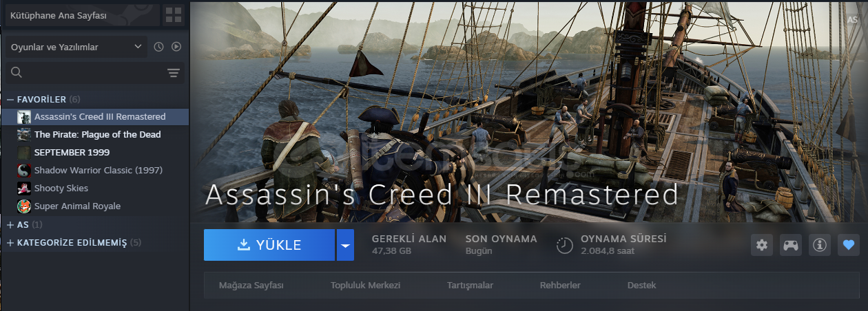
Task: Collapse the FAVORİLER category
Action: 10,99
